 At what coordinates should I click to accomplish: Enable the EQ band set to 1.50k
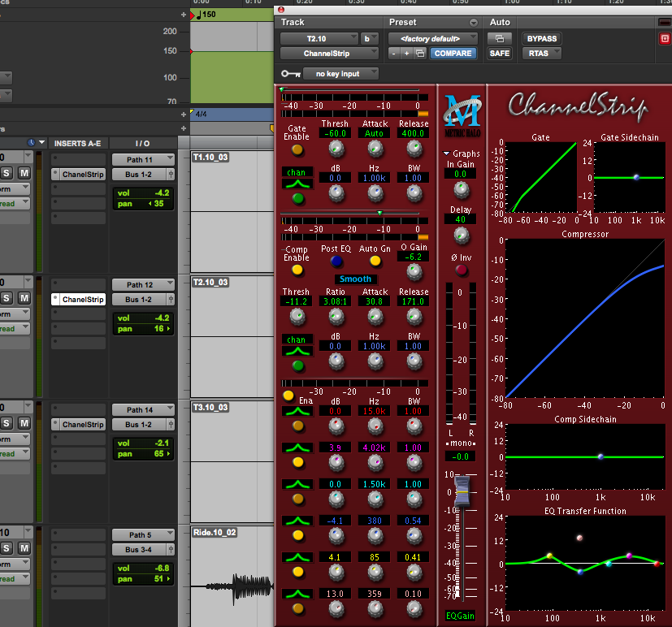(298, 499)
